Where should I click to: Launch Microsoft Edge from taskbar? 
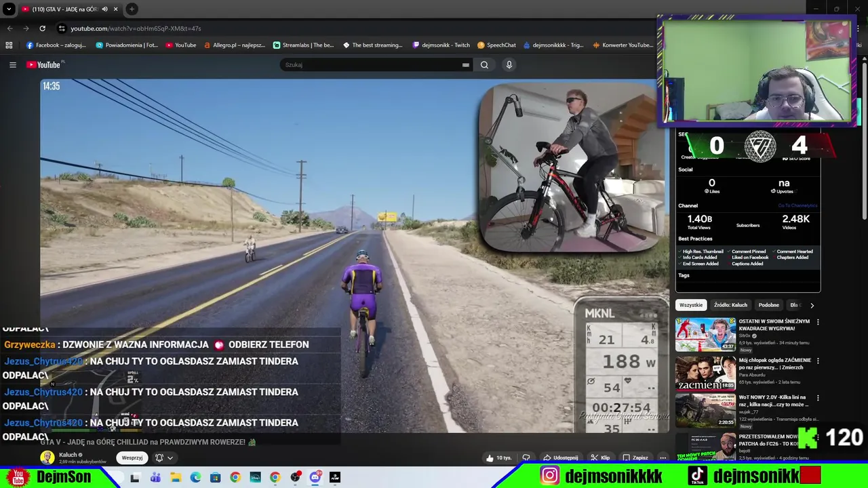[195, 478]
